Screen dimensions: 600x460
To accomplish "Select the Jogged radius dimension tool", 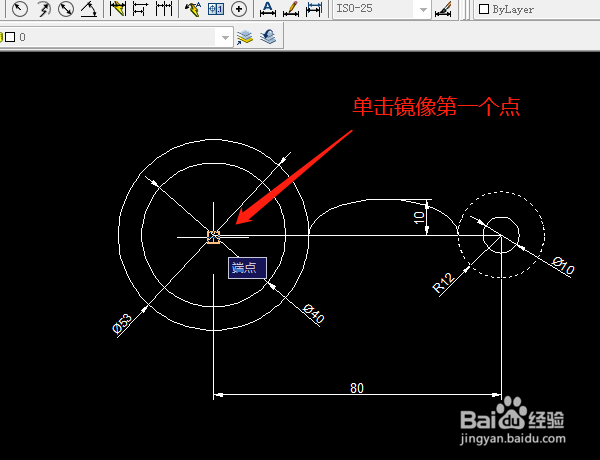I will (x=44, y=9).
